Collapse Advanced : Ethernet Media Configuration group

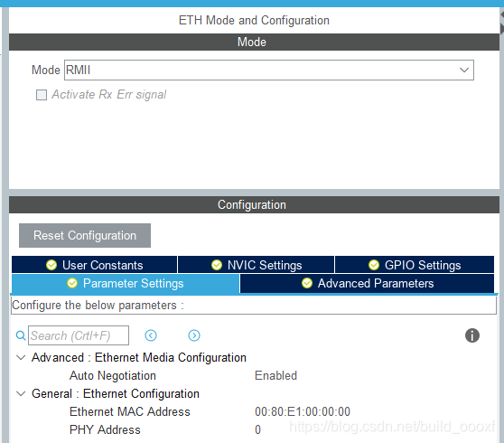pos(21,357)
